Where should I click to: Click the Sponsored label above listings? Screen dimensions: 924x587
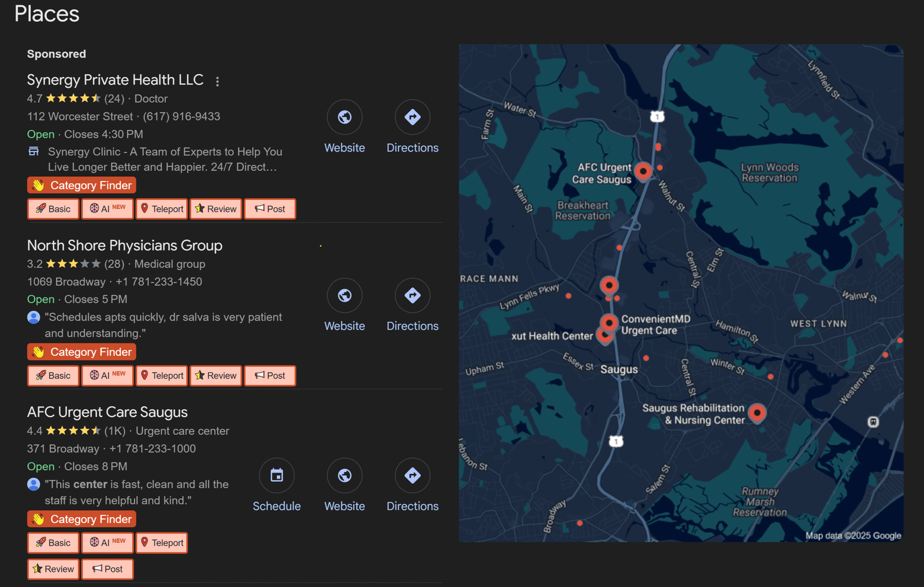57,54
